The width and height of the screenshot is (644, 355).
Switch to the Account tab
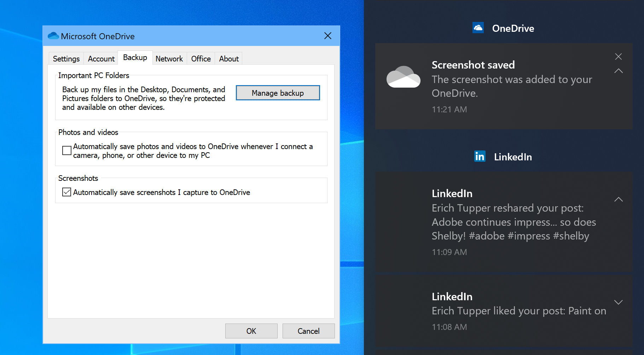[x=101, y=59]
